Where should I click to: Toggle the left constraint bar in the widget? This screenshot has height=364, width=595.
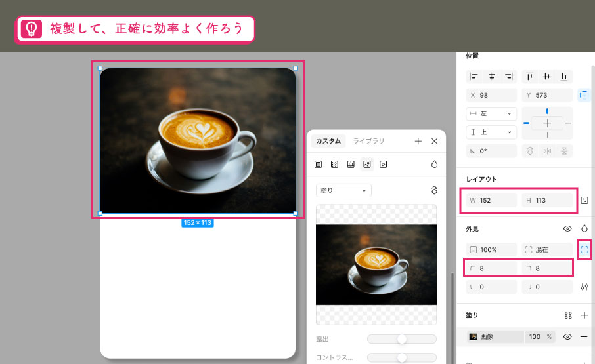(526, 123)
